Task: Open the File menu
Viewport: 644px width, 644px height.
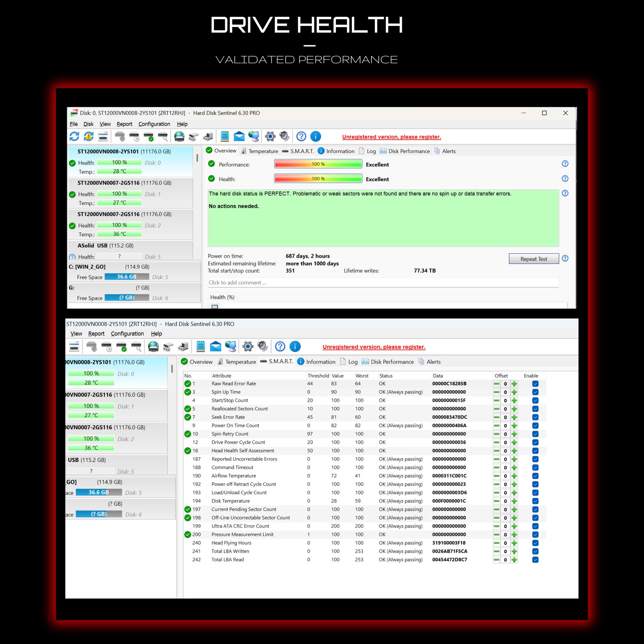Action: [x=74, y=124]
